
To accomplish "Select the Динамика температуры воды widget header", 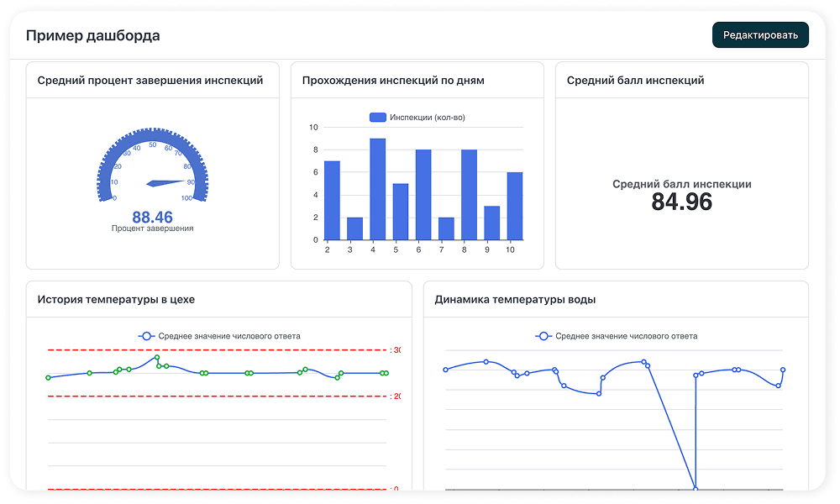I will tap(515, 300).
